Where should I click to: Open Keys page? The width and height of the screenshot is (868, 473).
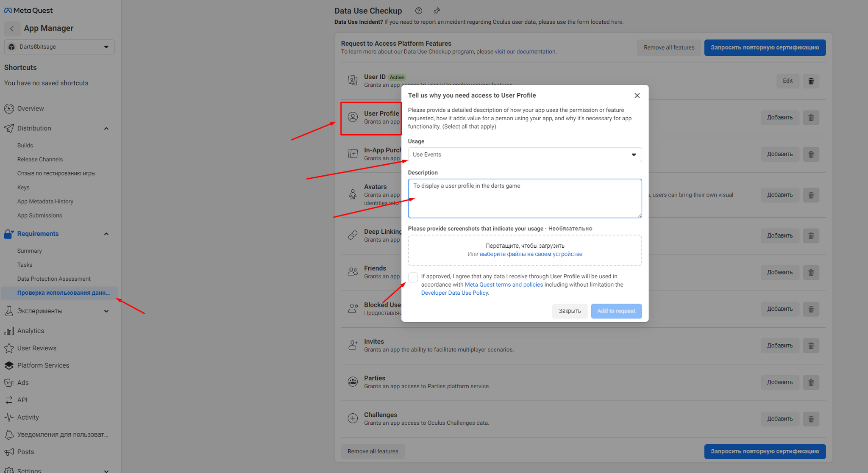click(x=23, y=187)
